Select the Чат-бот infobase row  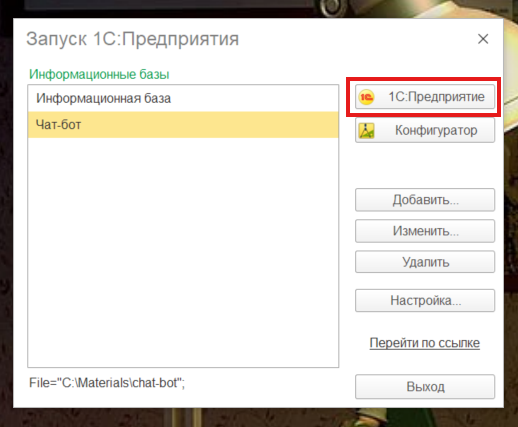coord(183,125)
